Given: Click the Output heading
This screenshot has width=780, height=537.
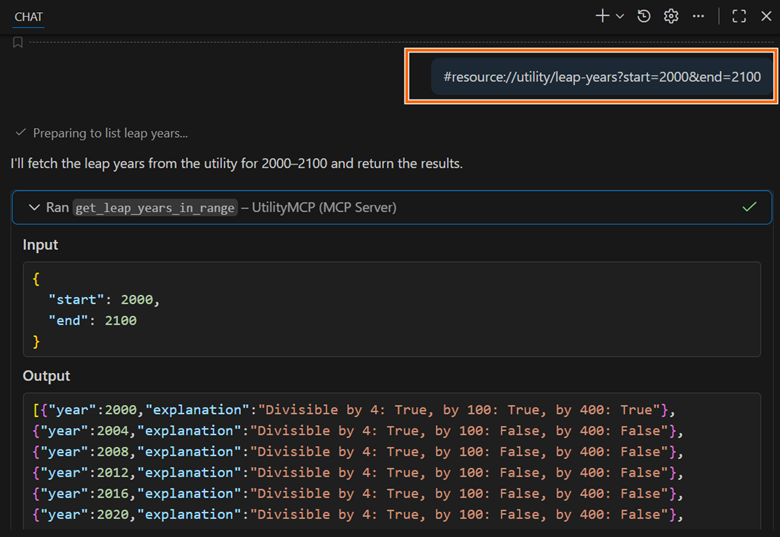Looking at the screenshot, I should (47, 376).
